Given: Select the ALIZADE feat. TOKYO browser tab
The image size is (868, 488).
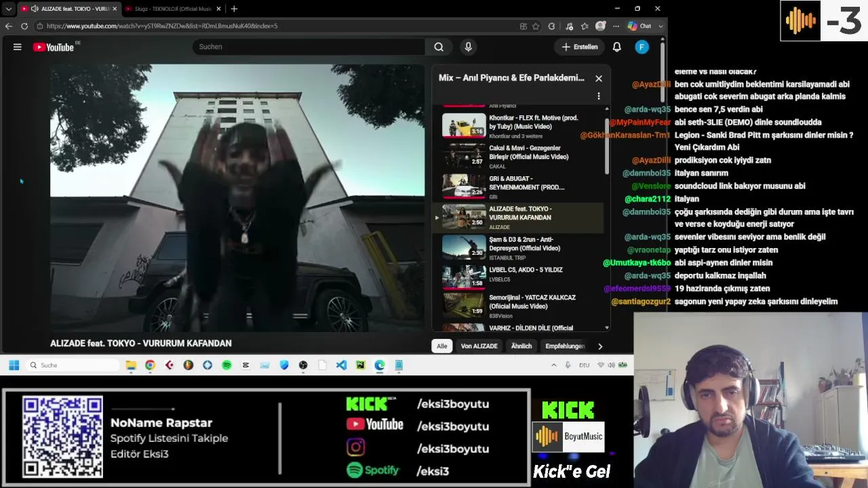Looking at the screenshot, I should 68,9.
